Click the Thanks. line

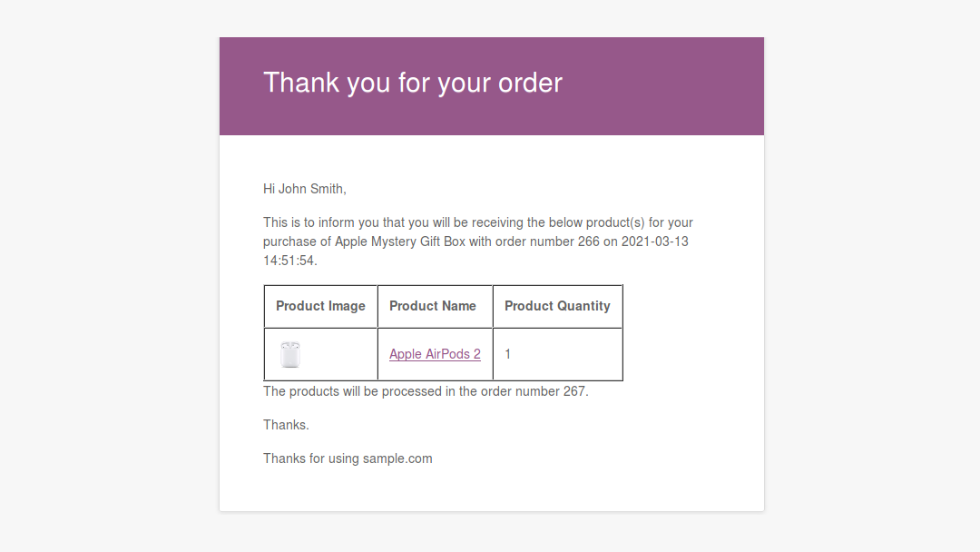[286, 425]
